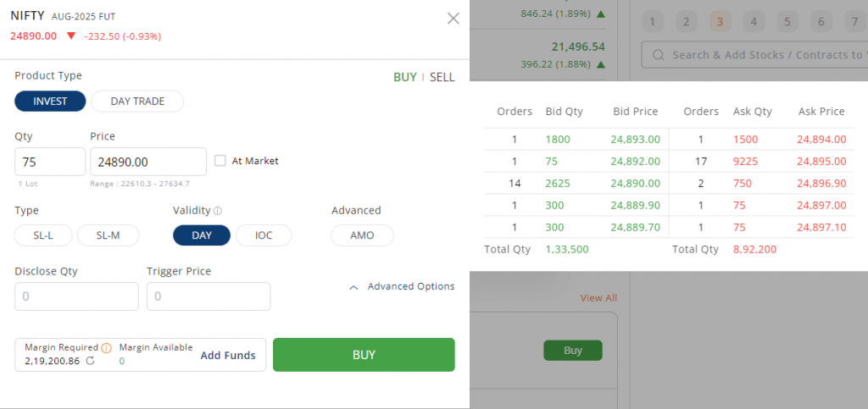Collapse Advanced Options chevron
Viewport: 868px width, 409px height.
[x=353, y=287]
